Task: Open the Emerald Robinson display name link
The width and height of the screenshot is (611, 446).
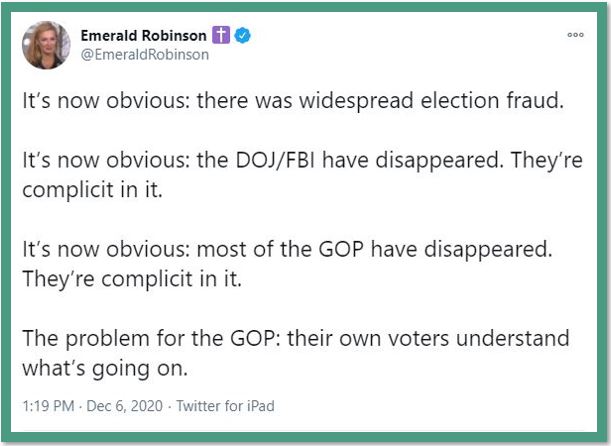Action: [x=143, y=35]
